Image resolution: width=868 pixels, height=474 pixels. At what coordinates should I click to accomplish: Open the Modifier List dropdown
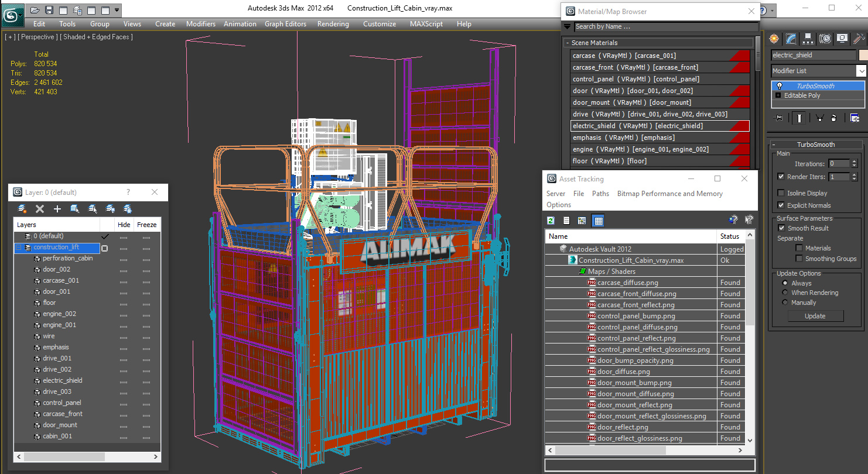point(861,71)
